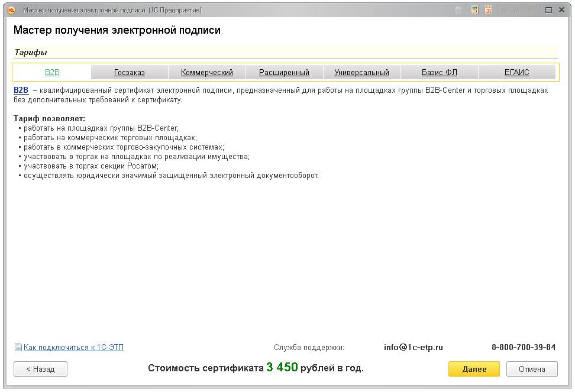Select the ЕГАИС tariff tab
The width and height of the screenshot is (575, 392).
tap(516, 72)
